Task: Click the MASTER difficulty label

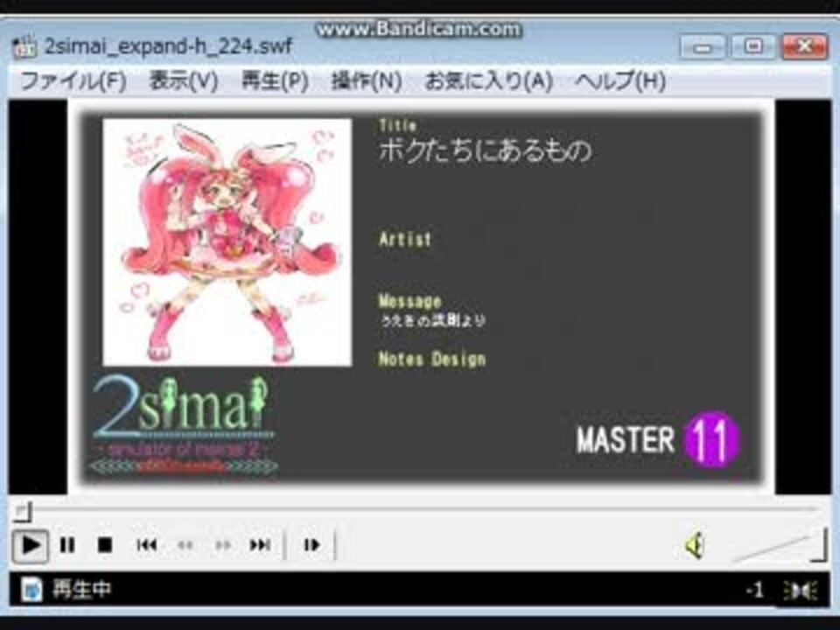Action: pyautogui.click(x=625, y=440)
